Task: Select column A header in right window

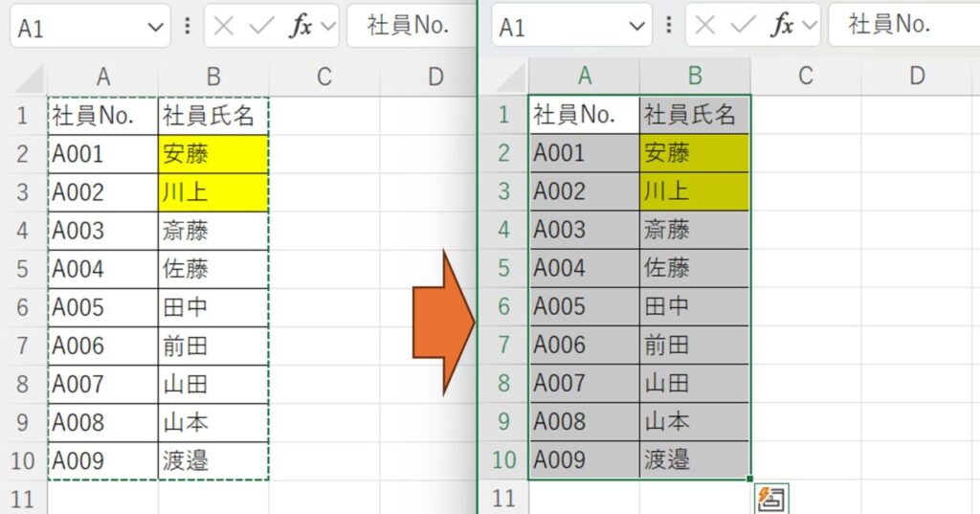Action: [585, 77]
